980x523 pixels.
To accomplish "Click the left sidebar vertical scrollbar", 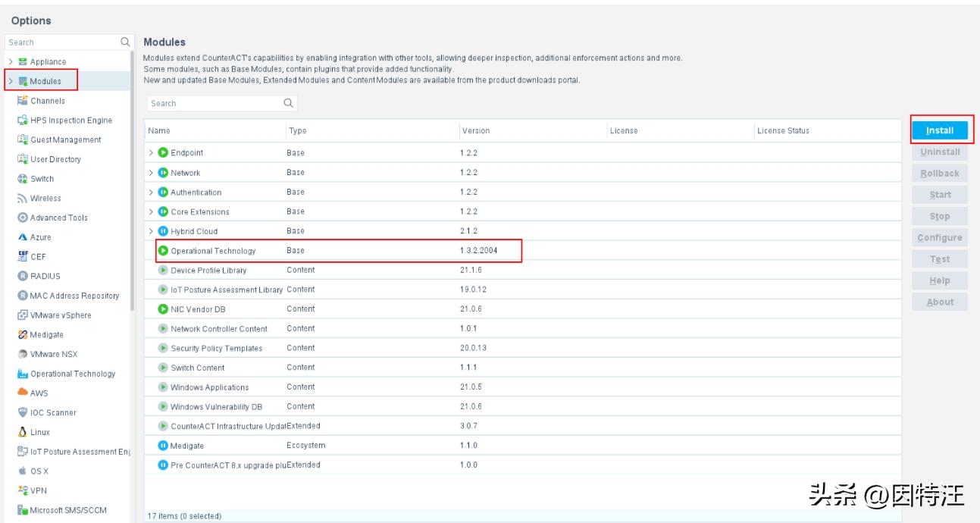I will 133,182.
